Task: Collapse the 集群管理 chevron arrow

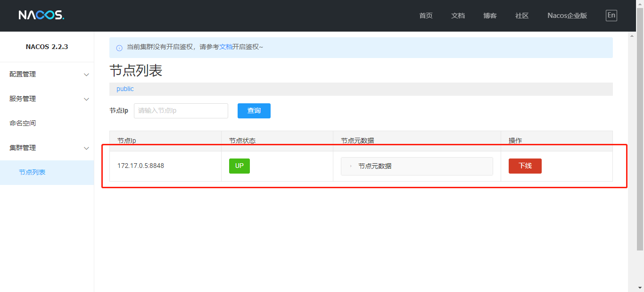Action: pyautogui.click(x=86, y=148)
